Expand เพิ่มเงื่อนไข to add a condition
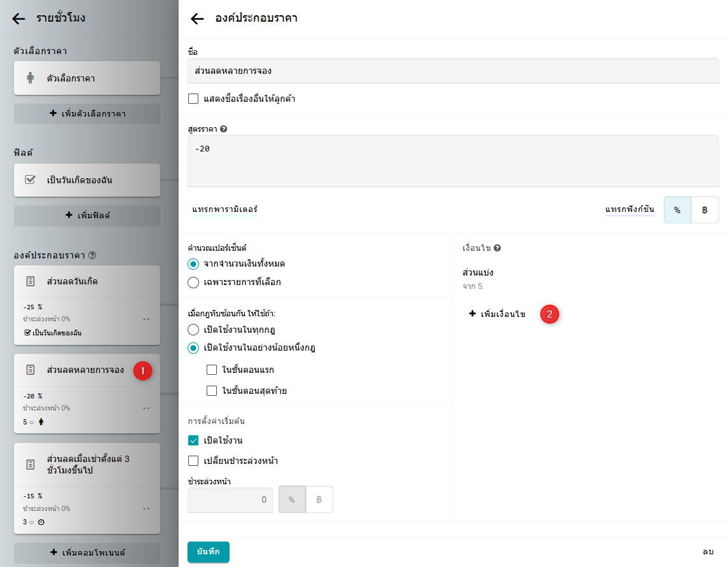The height and width of the screenshot is (567, 728). 497,314
